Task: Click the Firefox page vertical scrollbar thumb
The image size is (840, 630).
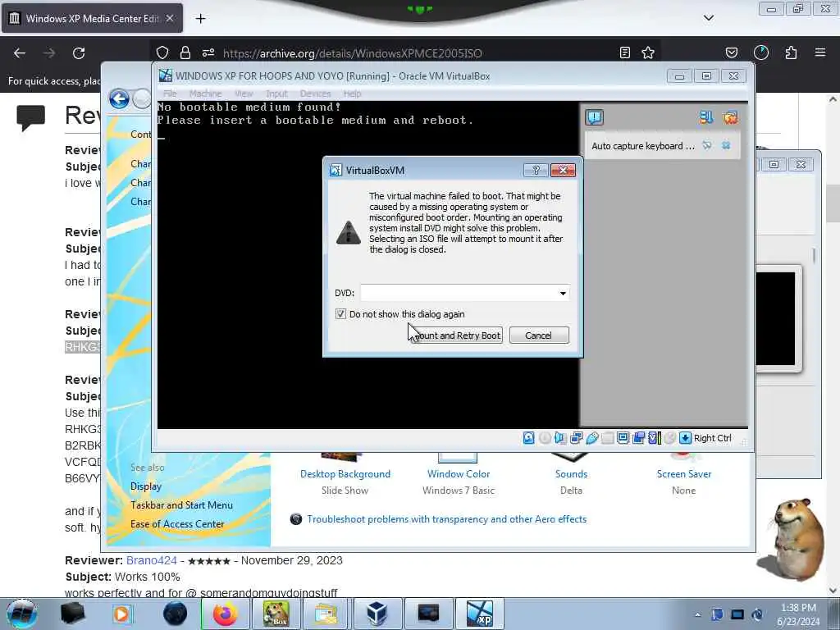Action: (x=833, y=203)
